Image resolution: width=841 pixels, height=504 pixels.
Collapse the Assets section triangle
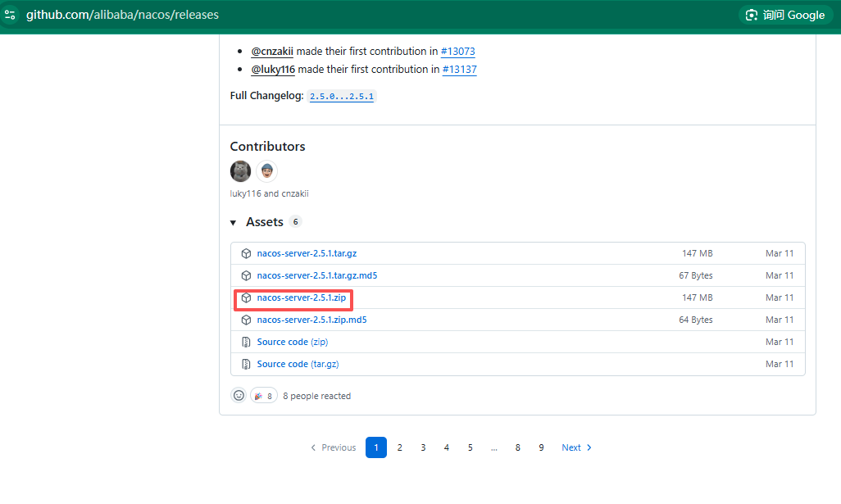coord(234,223)
